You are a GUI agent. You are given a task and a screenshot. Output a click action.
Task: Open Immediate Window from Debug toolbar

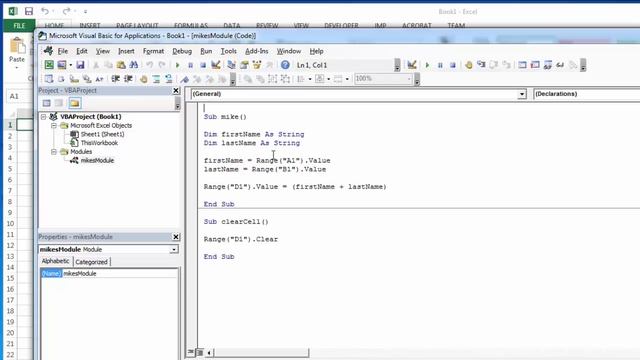[x=535, y=65]
